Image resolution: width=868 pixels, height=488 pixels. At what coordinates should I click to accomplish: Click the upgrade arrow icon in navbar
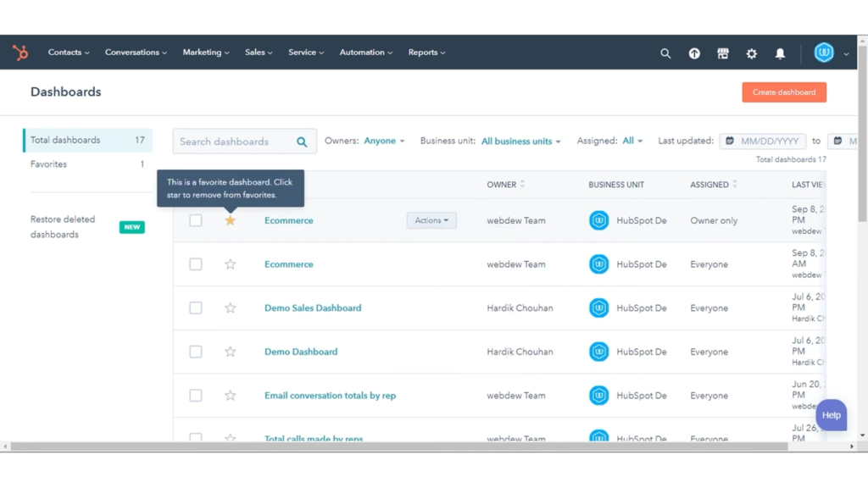694,53
